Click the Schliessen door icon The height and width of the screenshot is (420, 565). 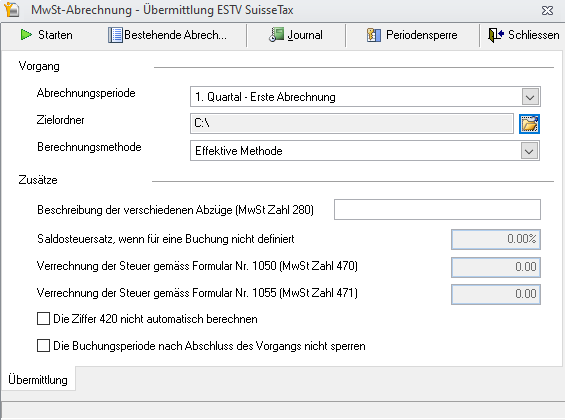[495, 35]
